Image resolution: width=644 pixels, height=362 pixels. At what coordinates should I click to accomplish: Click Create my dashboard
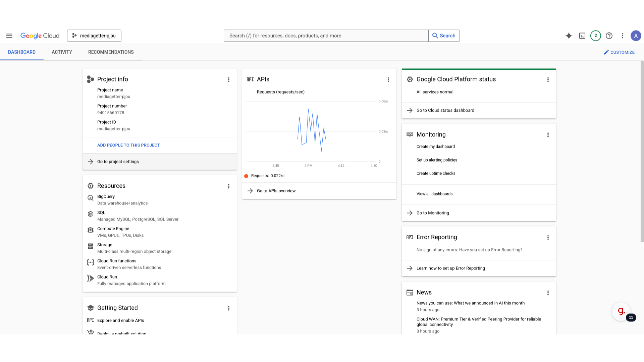click(x=436, y=146)
